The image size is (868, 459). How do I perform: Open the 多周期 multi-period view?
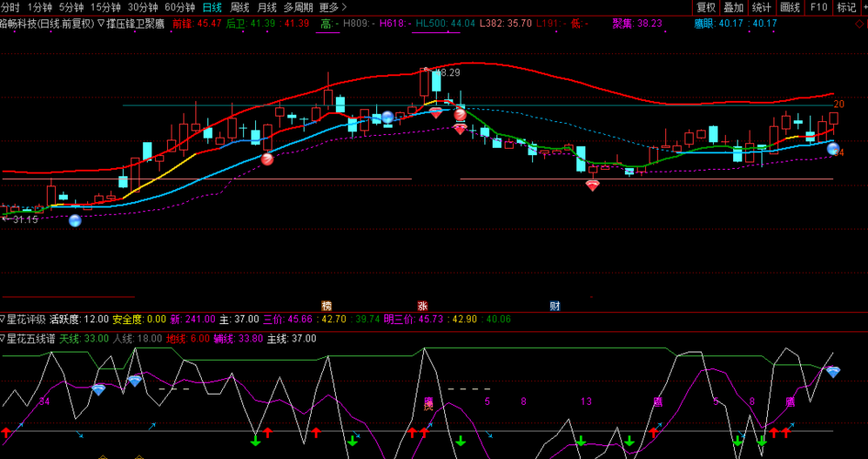tap(298, 7)
